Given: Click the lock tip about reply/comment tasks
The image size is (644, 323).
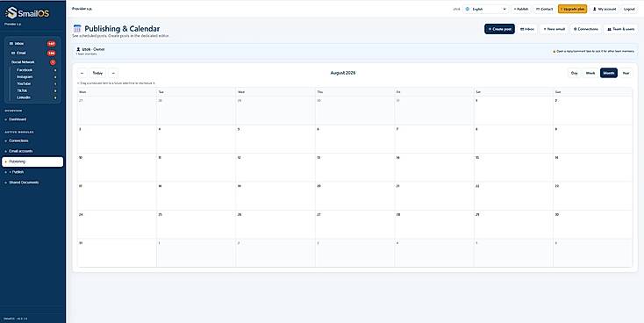Looking at the screenshot, I should [x=594, y=52].
